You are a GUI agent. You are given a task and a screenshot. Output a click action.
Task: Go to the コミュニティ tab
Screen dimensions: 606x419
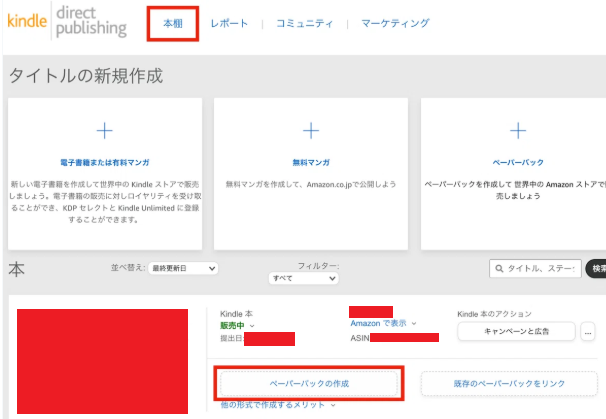(304, 23)
